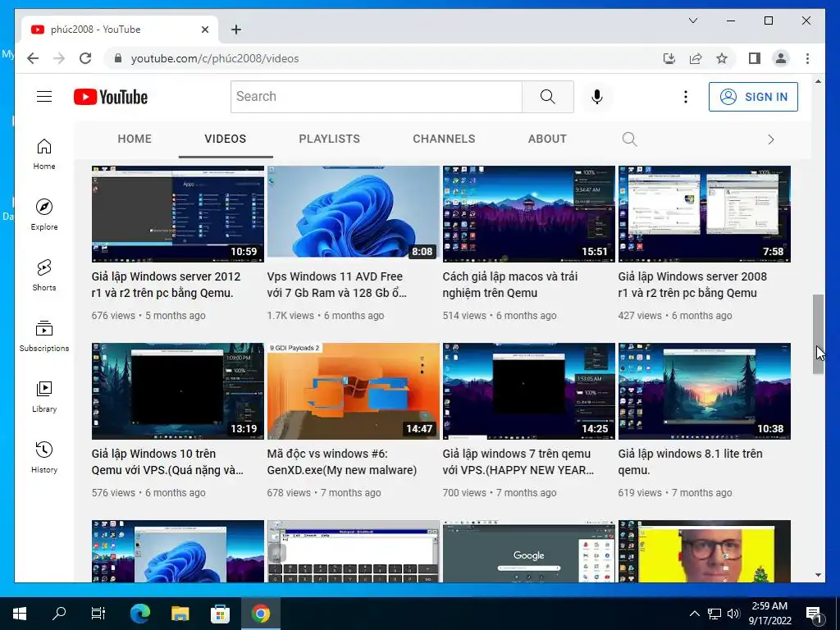Reload the page

[85, 58]
